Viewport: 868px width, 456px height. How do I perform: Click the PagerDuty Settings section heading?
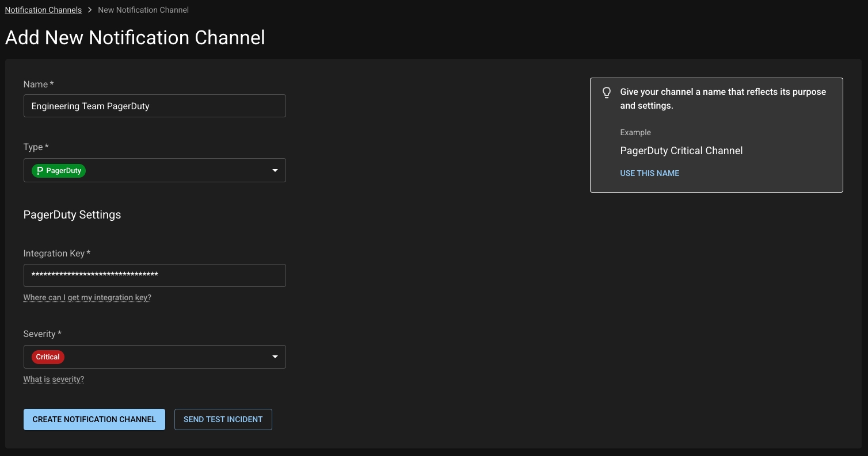click(x=72, y=214)
